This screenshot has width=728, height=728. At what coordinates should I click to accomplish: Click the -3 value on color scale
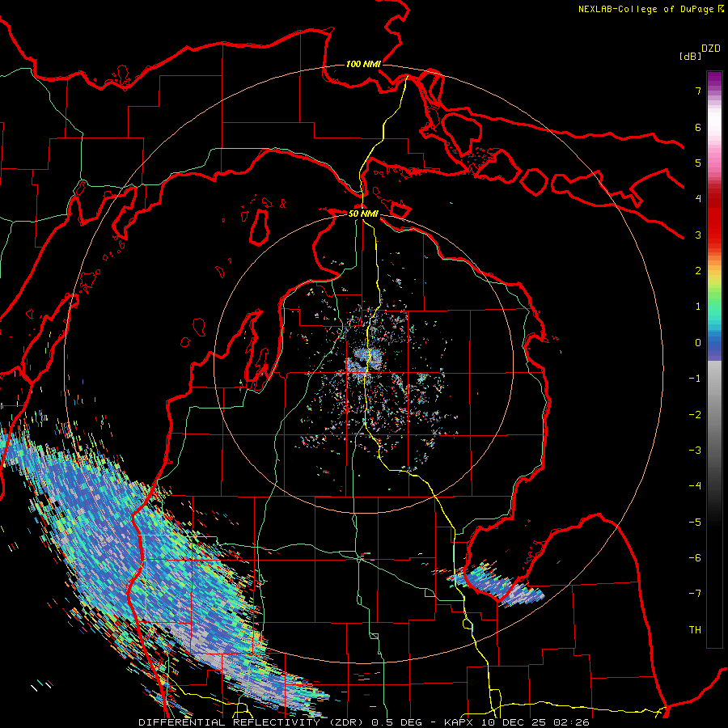tap(695, 451)
